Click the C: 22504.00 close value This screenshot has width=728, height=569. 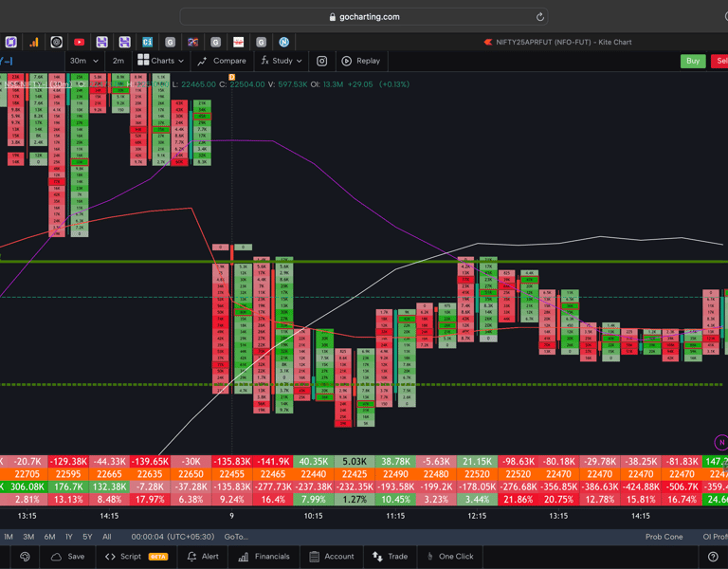[242, 84]
